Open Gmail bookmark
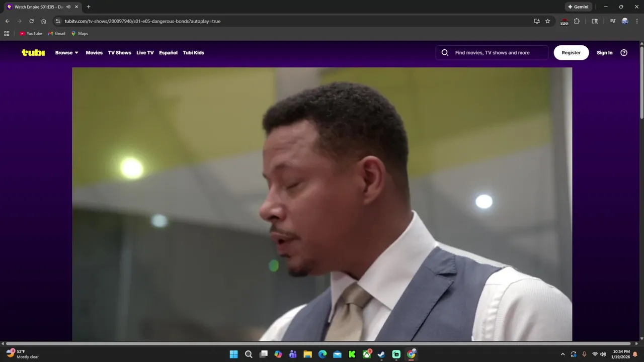The width and height of the screenshot is (644, 362). (x=56, y=34)
